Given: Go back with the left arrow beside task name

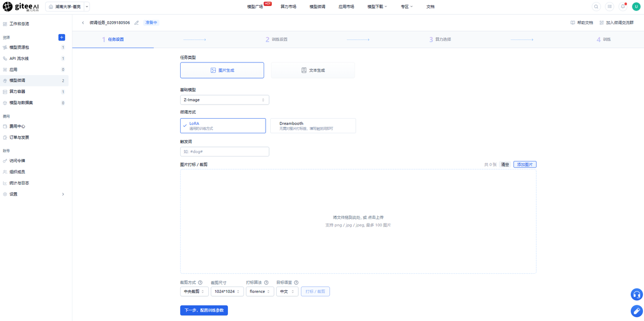Looking at the screenshot, I should tap(83, 23).
